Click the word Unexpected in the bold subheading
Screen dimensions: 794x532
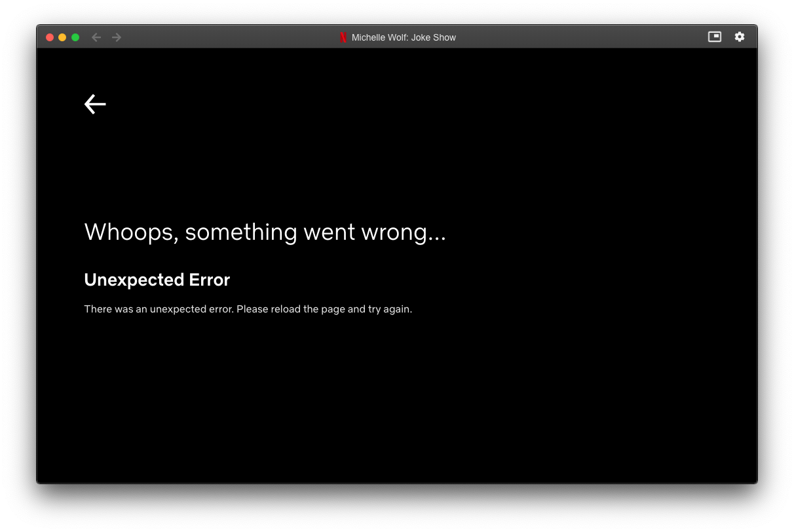134,280
